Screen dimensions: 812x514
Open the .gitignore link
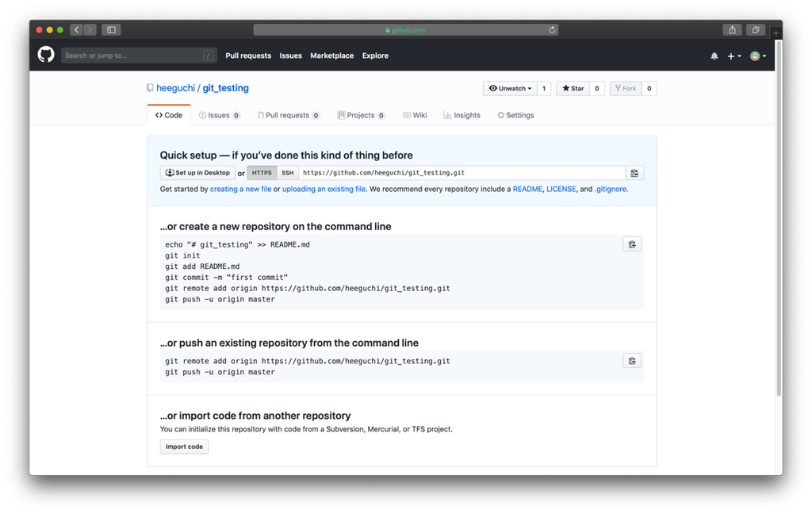tap(611, 189)
